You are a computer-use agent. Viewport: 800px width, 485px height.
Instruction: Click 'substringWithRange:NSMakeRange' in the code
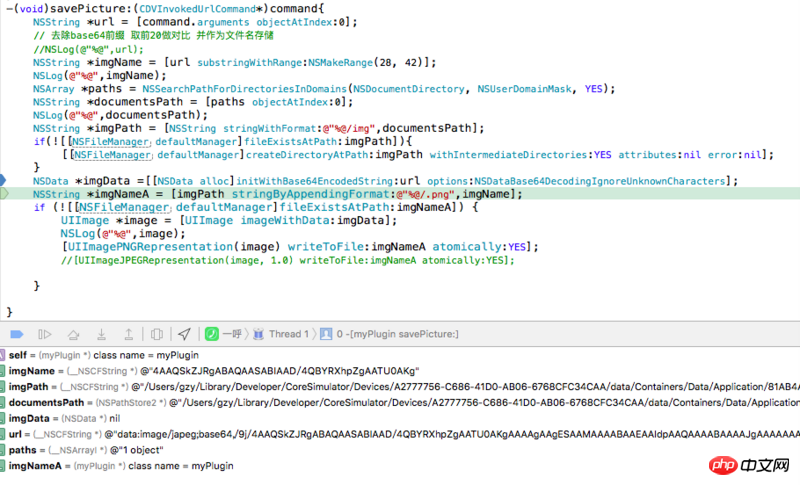click(x=285, y=63)
